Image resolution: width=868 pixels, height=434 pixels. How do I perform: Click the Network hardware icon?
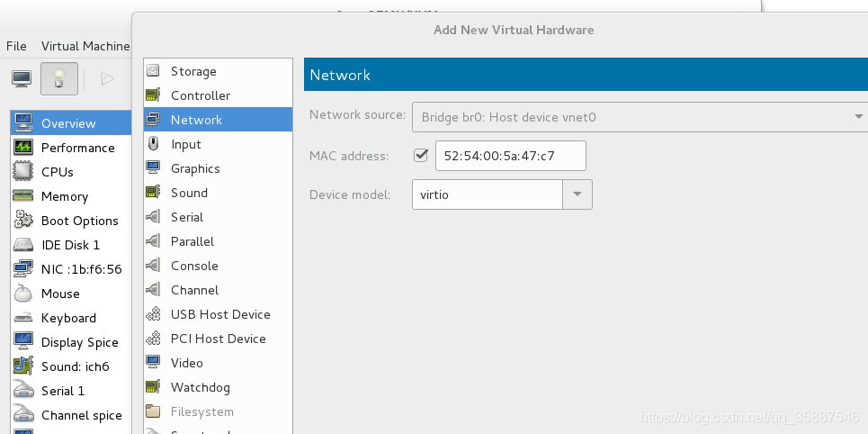pos(153,120)
